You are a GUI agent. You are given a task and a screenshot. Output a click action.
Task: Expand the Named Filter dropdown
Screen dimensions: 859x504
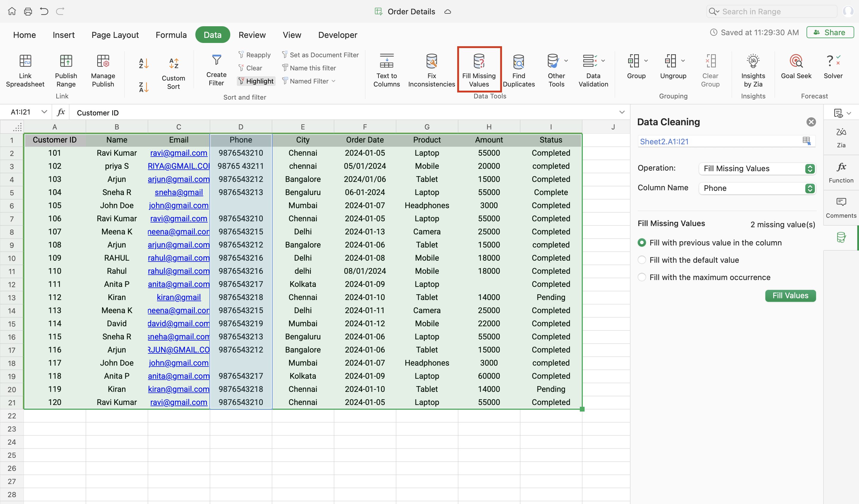pyautogui.click(x=333, y=81)
